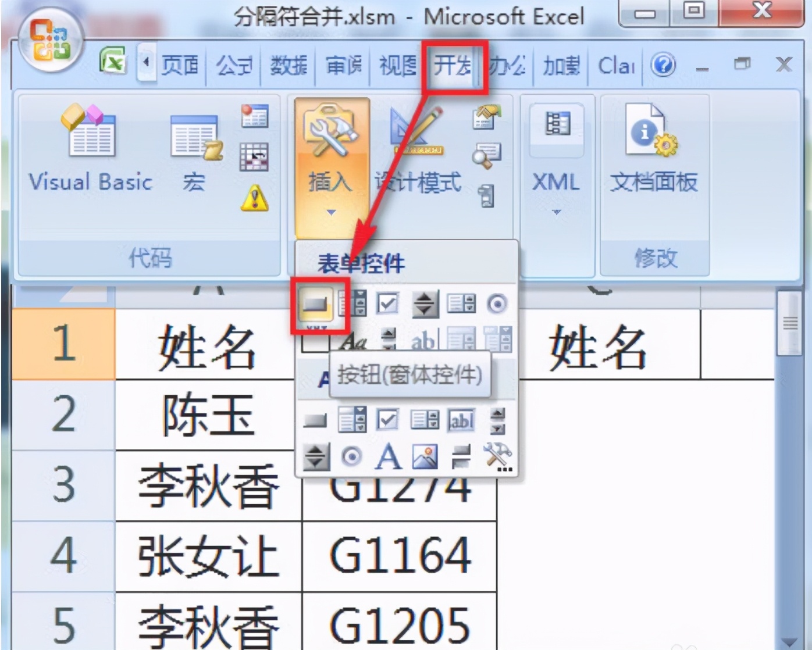Expand the XML group dropdown arrow
The width and height of the screenshot is (812, 650).
pos(557,212)
